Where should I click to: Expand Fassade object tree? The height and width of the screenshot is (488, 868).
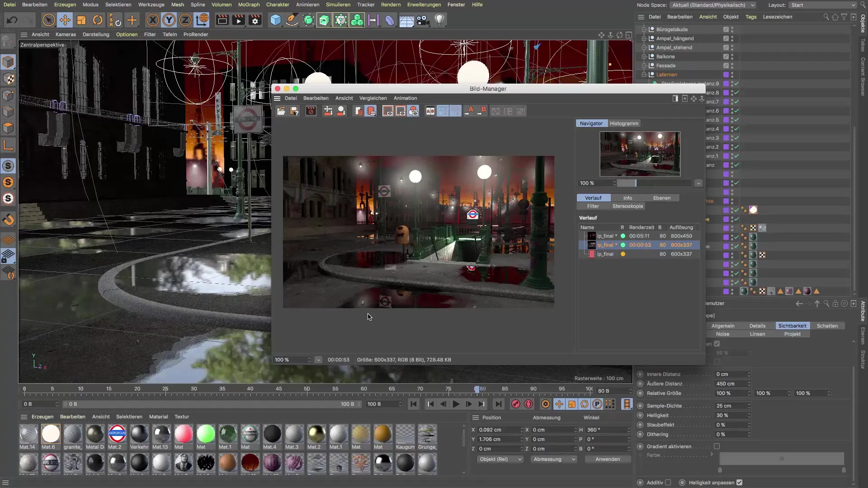pyautogui.click(x=644, y=66)
